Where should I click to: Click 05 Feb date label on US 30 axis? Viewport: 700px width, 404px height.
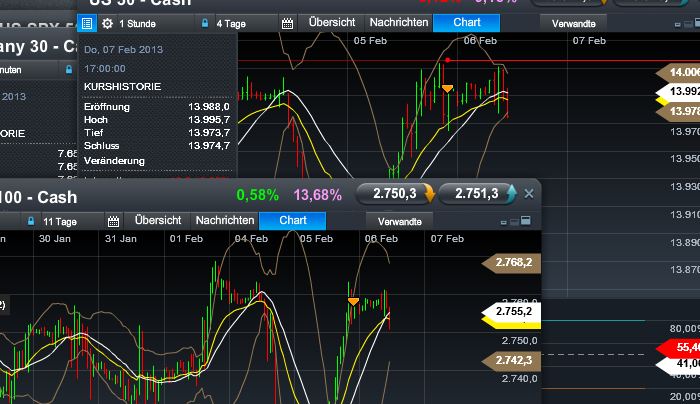pyautogui.click(x=370, y=41)
